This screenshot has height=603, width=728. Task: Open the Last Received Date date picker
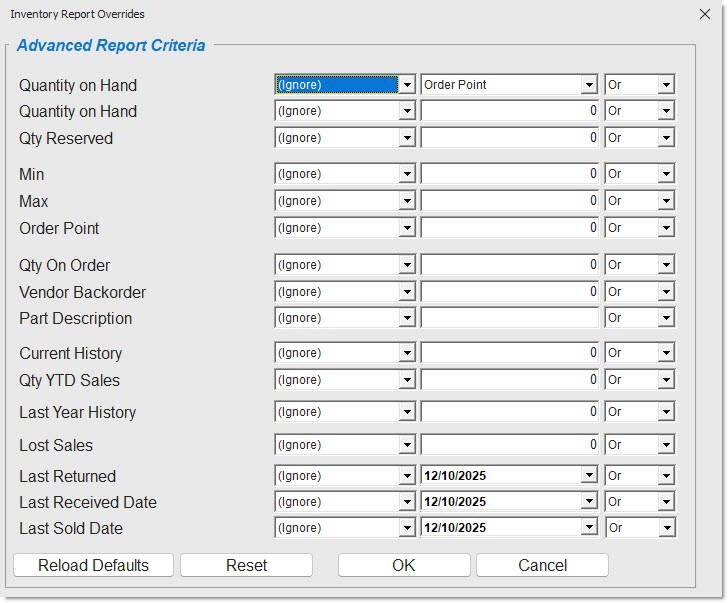589,502
